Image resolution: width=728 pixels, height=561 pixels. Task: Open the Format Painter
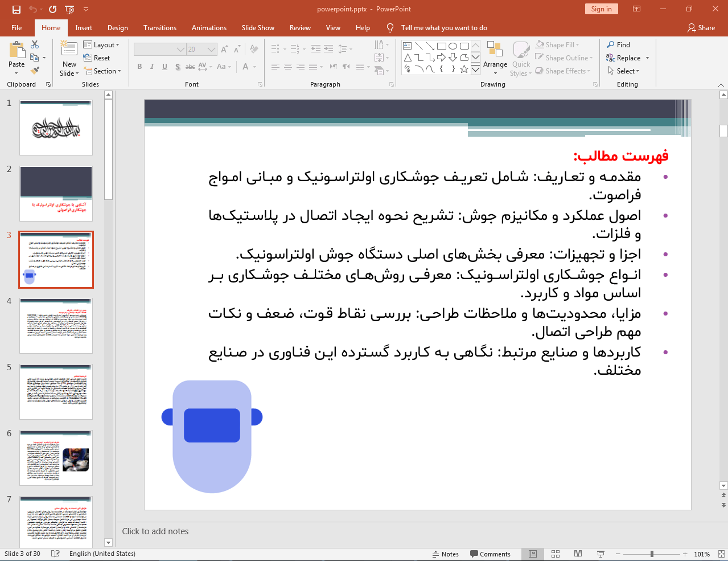point(35,69)
